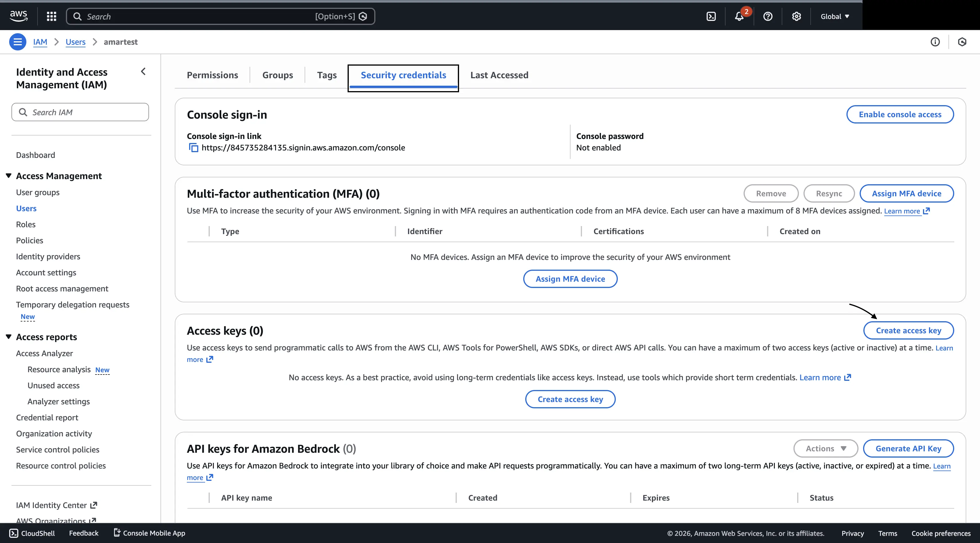The height and width of the screenshot is (543, 980).
Task: Click the hexagon icon inside the search bar
Action: (x=363, y=16)
